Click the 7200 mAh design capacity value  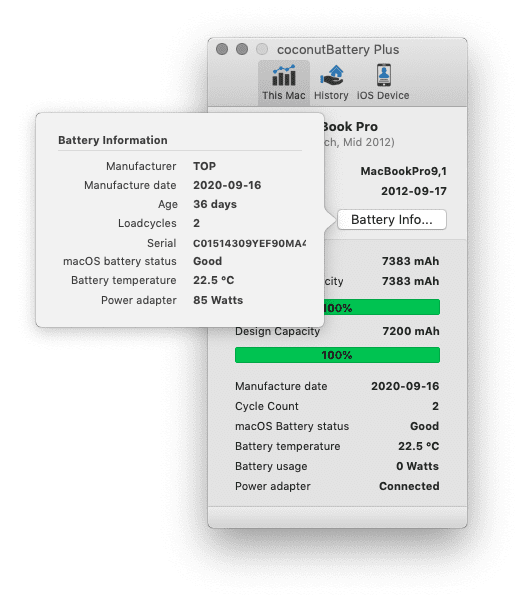(411, 331)
